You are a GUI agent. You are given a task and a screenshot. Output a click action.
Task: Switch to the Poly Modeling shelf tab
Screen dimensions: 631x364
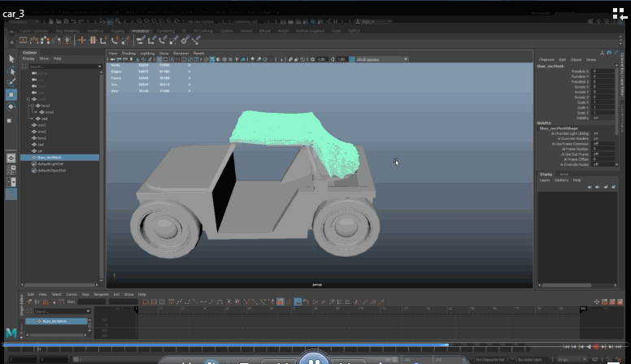click(67, 31)
